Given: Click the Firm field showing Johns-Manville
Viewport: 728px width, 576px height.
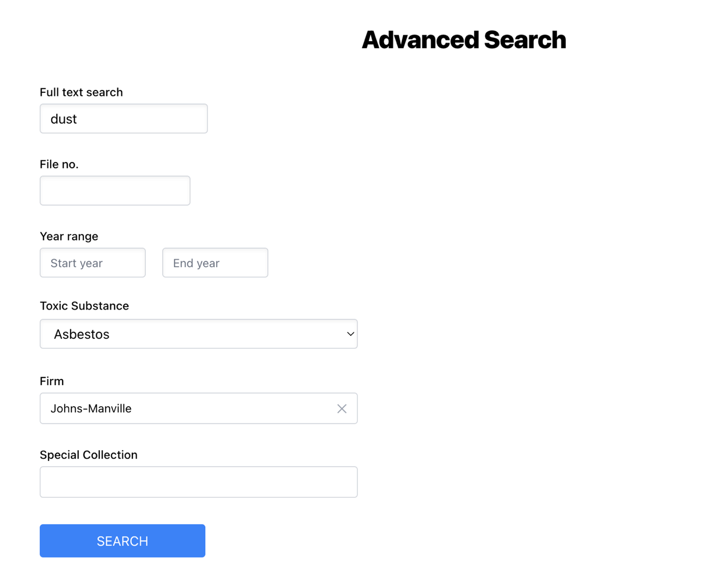Looking at the screenshot, I should pos(199,408).
